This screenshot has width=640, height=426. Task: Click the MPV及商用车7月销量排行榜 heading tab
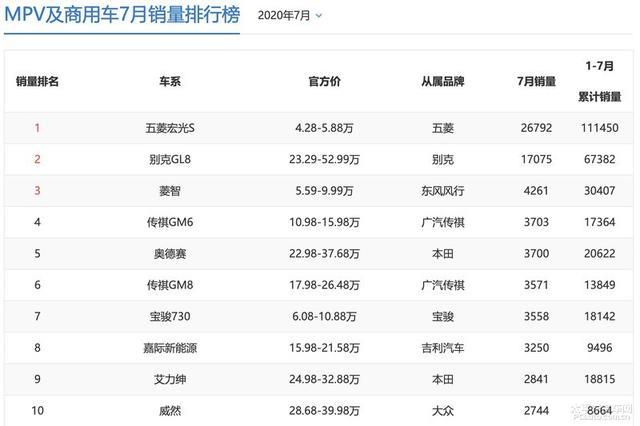click(122, 14)
